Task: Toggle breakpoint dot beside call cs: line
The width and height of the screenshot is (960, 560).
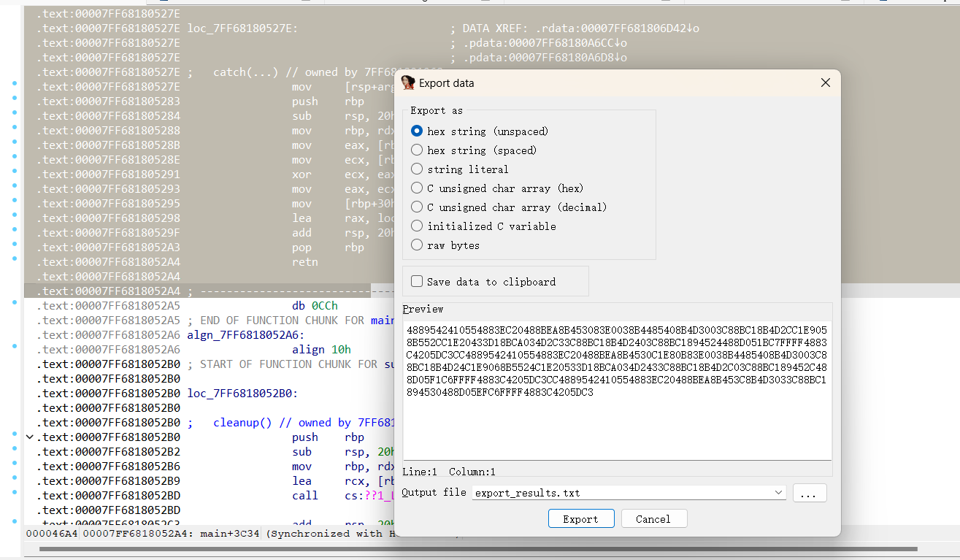Action: point(15,493)
